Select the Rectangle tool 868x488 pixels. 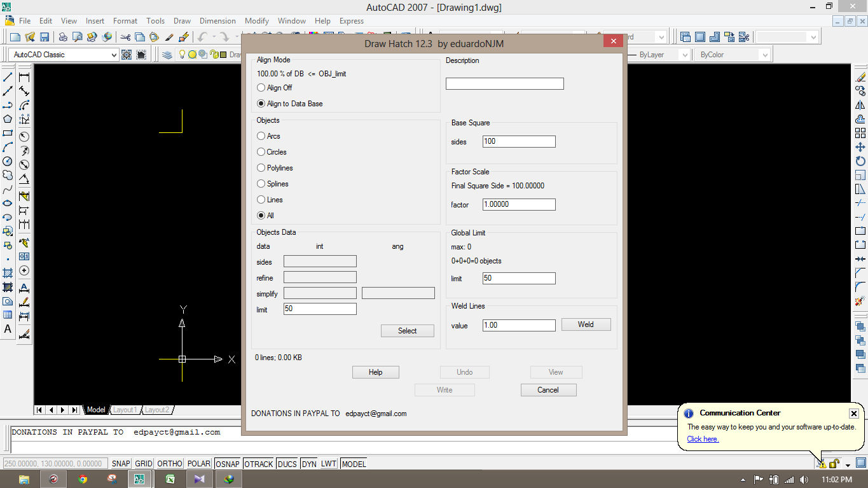7,134
